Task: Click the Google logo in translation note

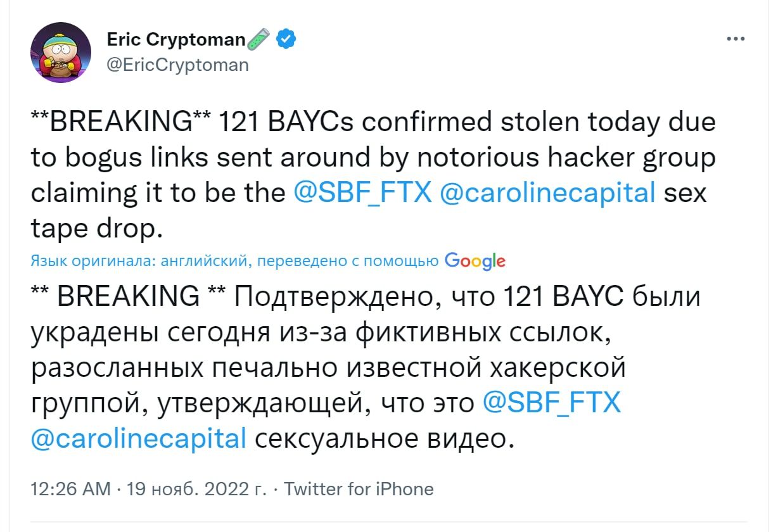Action: [x=475, y=260]
